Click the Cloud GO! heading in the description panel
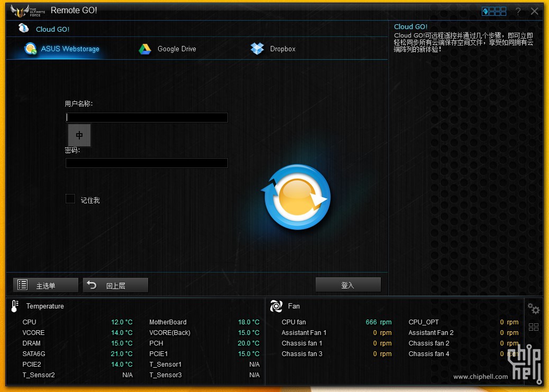Viewport: 549px width, 392px height. pos(411,26)
